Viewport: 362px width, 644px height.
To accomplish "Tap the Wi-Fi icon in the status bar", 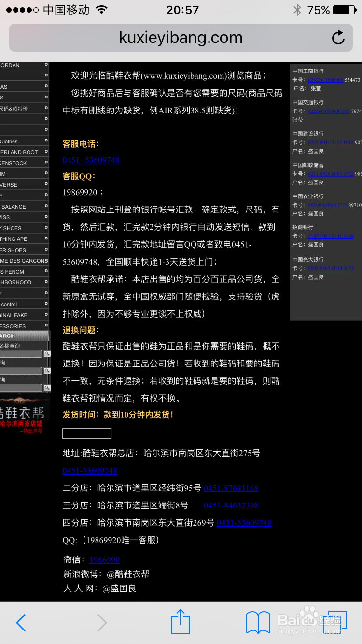I will 101,10.
